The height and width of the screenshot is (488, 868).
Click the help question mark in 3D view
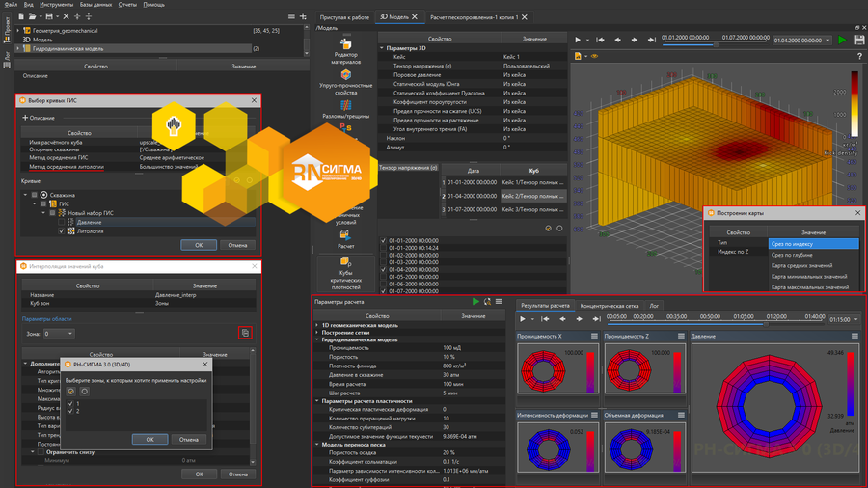pos(859,56)
